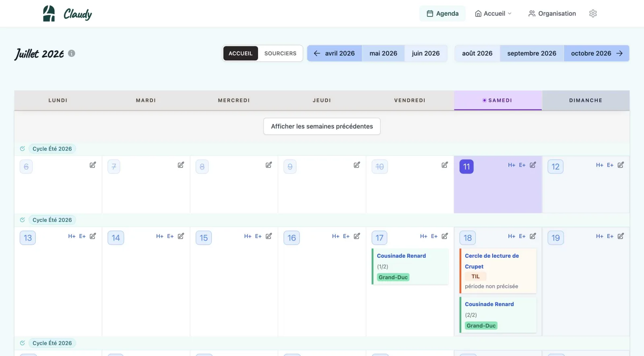Image resolution: width=644 pixels, height=356 pixels.
Task: Click the edit pencil on day 19
Action: (x=621, y=236)
